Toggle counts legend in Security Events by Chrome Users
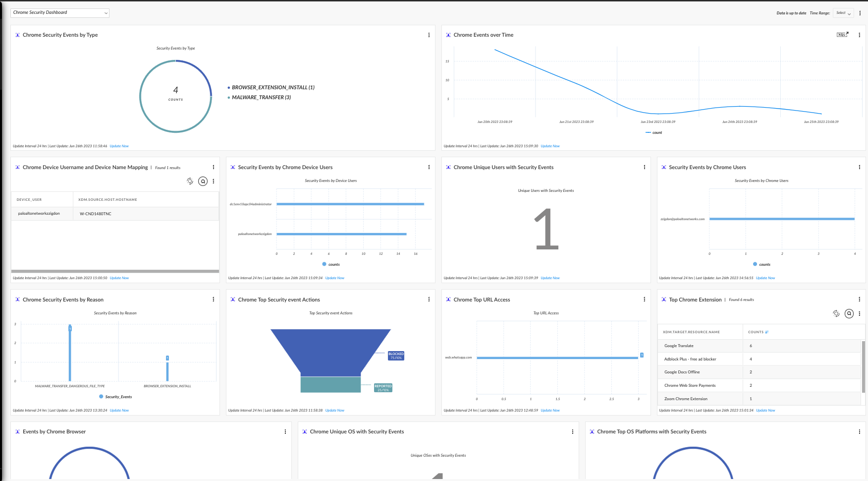The image size is (868, 481). point(762,265)
